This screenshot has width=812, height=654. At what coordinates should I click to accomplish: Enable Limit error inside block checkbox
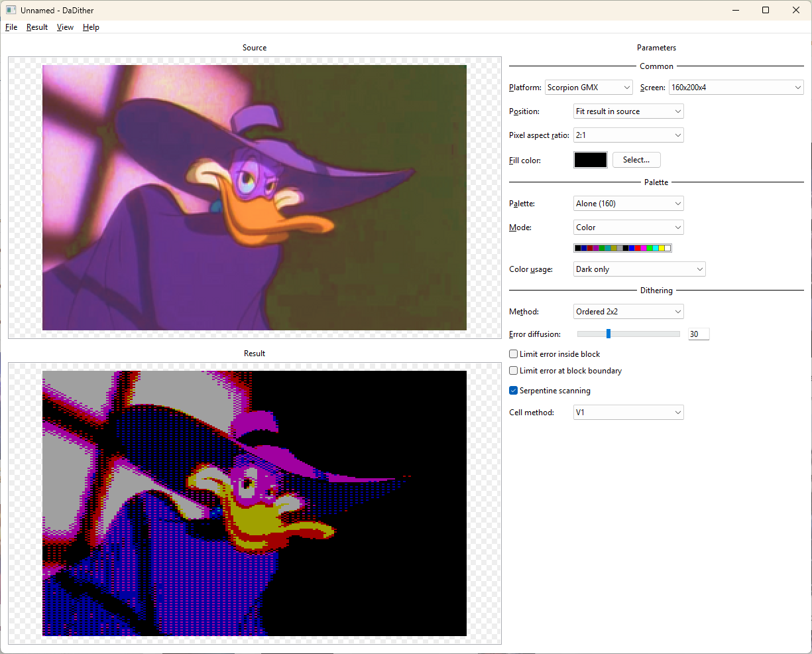(x=513, y=354)
